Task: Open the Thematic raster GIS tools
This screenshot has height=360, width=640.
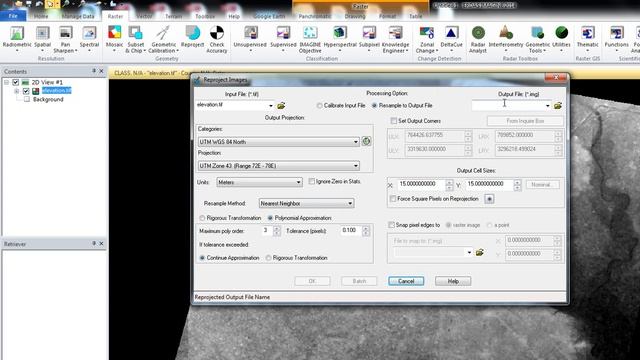Action: point(587,39)
